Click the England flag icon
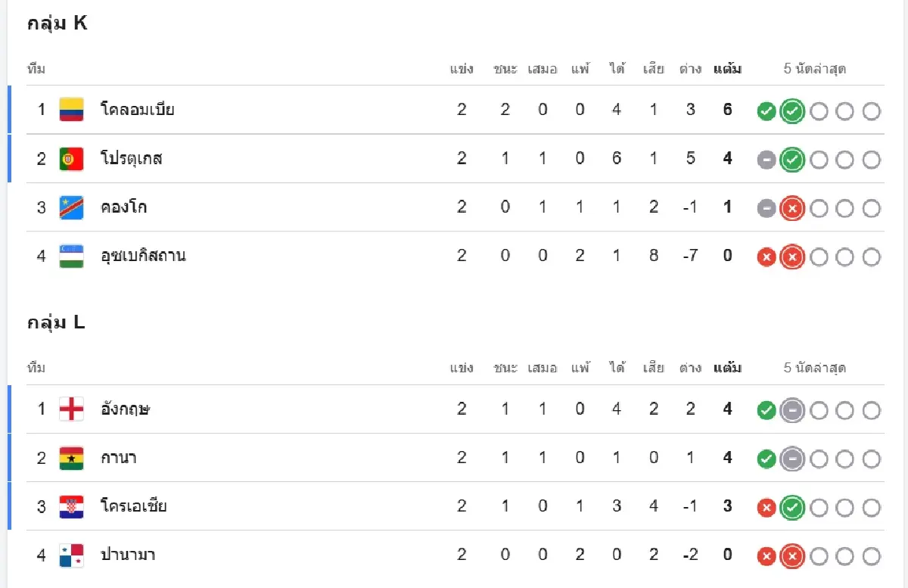908x588 pixels. click(72, 409)
